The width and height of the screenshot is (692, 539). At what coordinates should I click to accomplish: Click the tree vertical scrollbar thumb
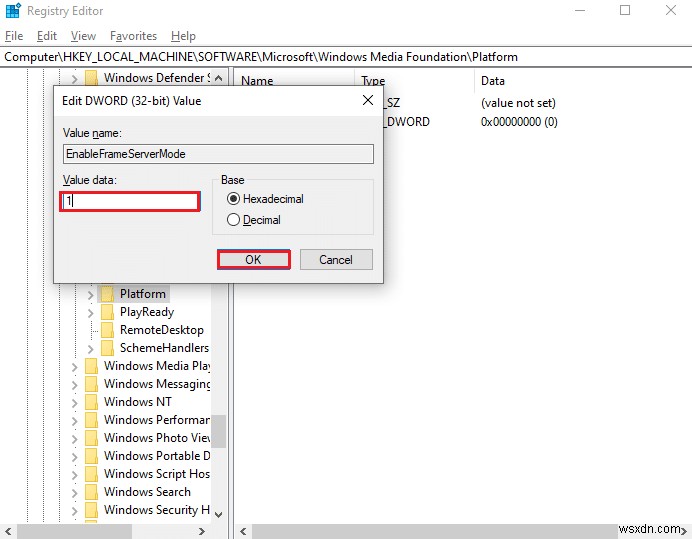[219, 431]
